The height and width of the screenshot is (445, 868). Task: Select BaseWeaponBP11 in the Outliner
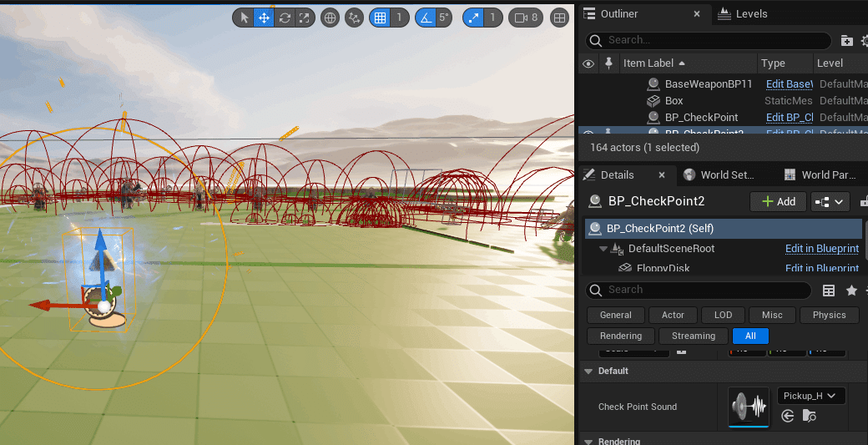click(708, 84)
